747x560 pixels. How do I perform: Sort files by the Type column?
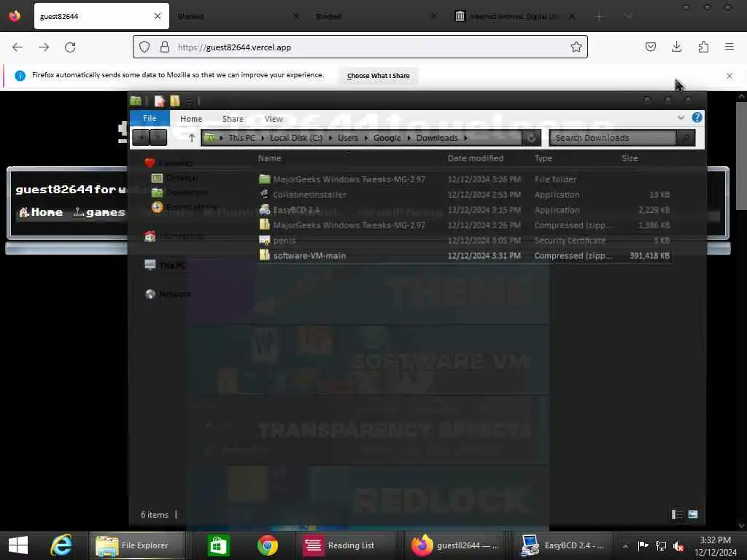543,158
